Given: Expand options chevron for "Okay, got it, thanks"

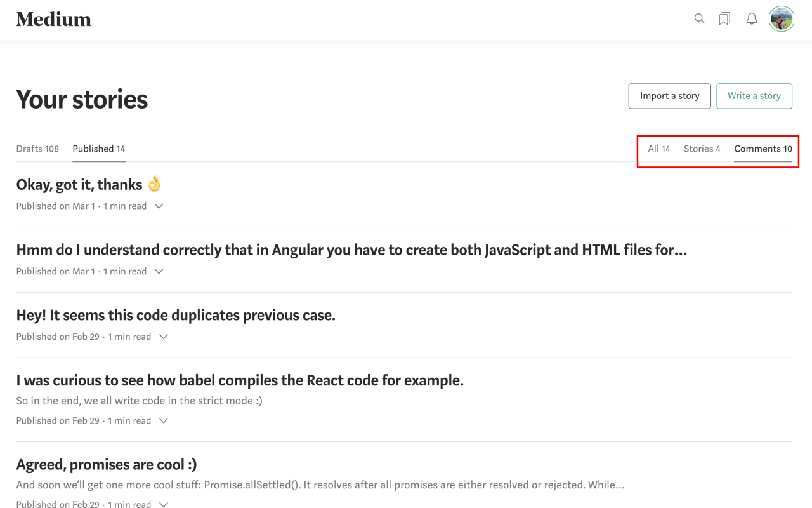Looking at the screenshot, I should [159, 206].
